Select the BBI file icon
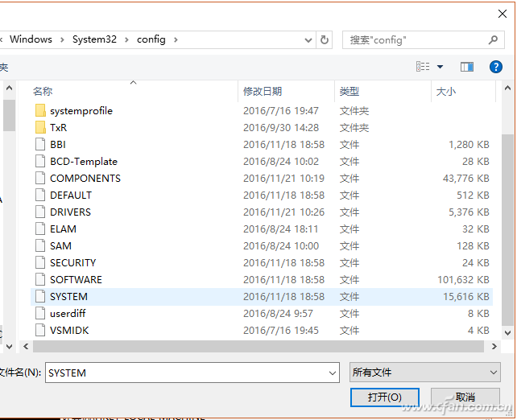Image resolution: width=517 pixels, height=420 pixels. click(40, 145)
